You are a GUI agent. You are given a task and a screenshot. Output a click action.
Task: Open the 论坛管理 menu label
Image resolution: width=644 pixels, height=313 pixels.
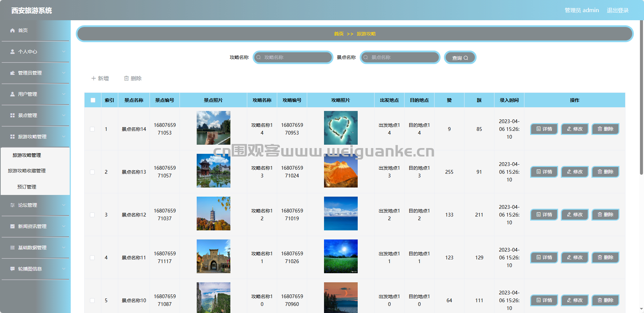tap(28, 205)
